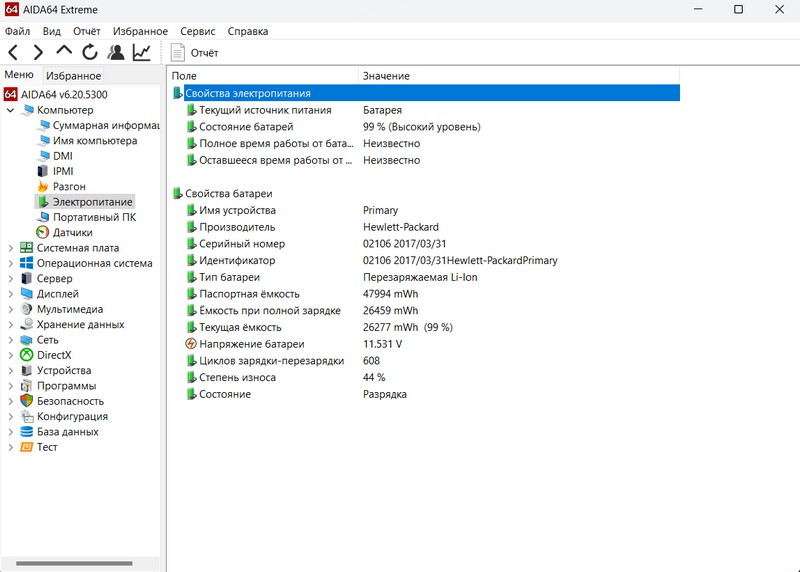Viewport: 800px width, 572px height.
Task: Click the Forward navigation arrow
Action: pos(38,52)
